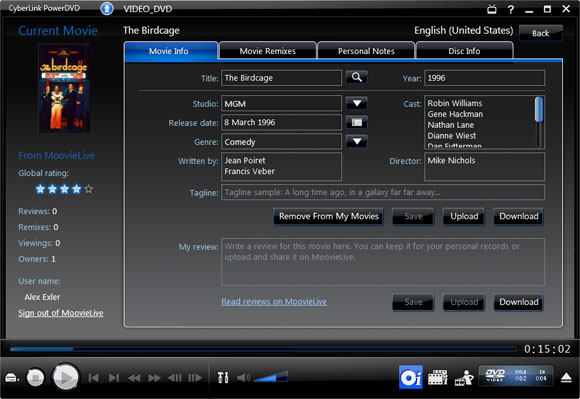
Task: Click the Title input field
Action: (281, 78)
